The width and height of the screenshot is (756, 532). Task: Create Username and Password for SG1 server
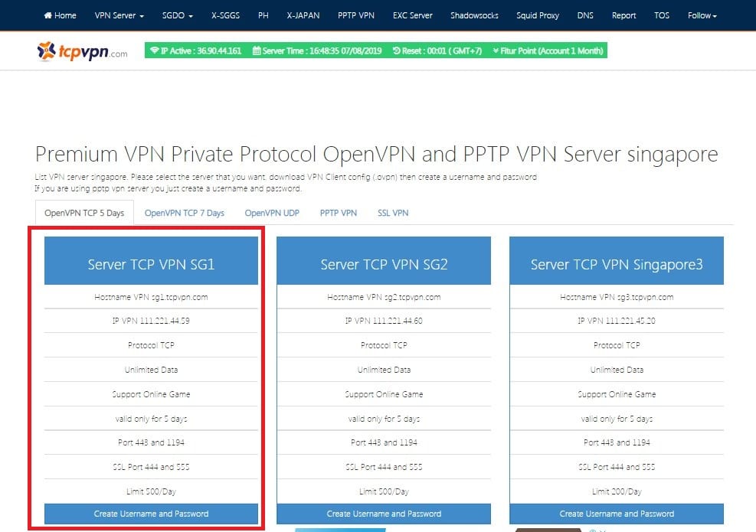click(152, 514)
